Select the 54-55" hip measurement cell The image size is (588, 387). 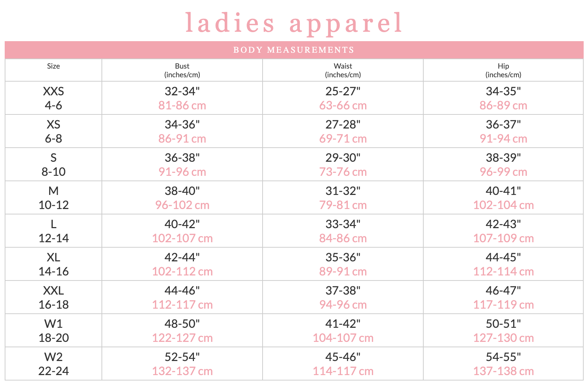pos(503,364)
